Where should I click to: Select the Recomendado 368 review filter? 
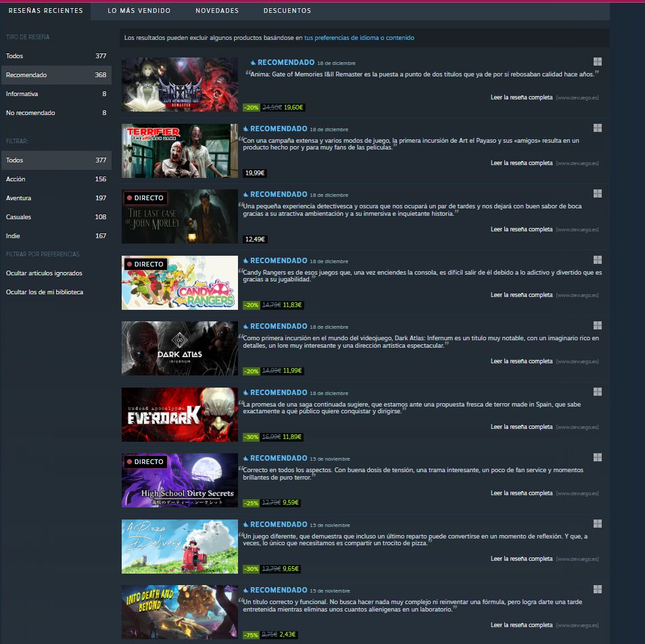[x=56, y=75]
